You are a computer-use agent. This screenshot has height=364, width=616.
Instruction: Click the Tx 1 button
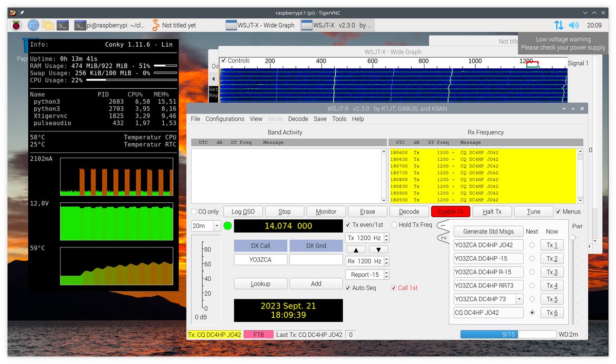pyautogui.click(x=552, y=245)
